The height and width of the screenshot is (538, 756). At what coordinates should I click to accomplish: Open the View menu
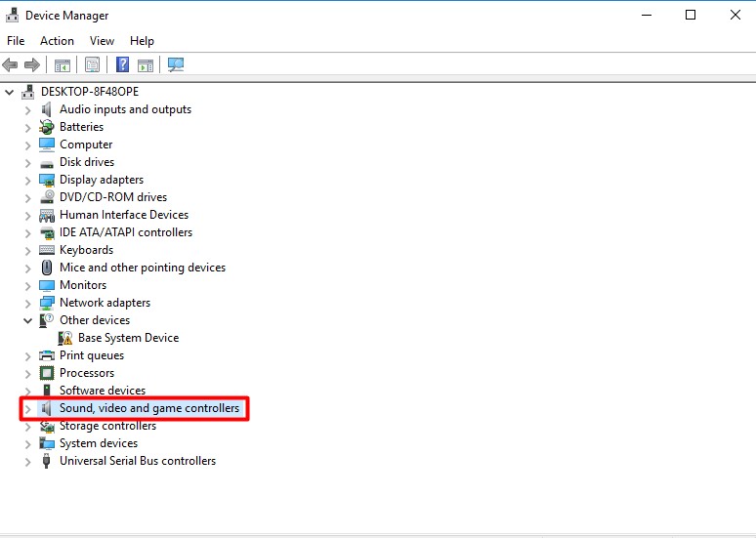click(102, 41)
